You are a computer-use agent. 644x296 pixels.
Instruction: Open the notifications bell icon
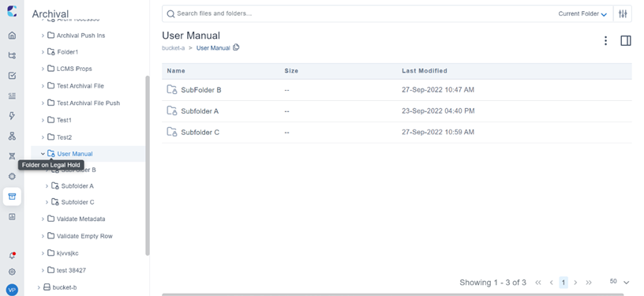(x=12, y=256)
